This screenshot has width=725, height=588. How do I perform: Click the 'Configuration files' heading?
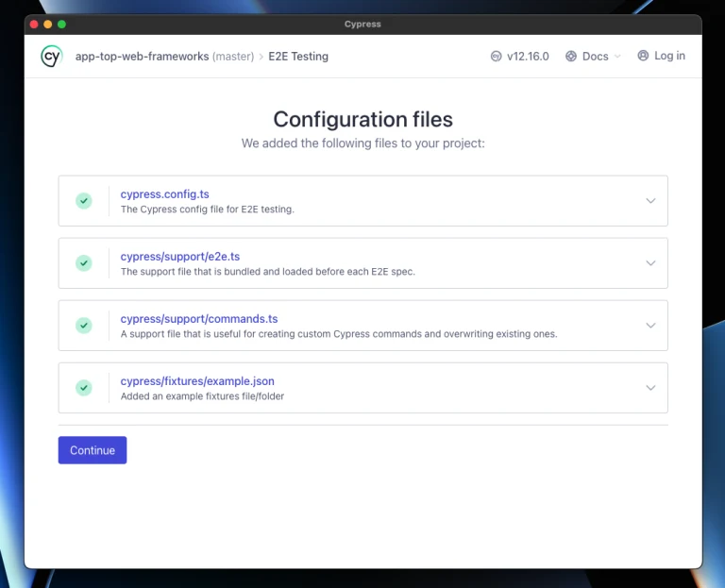[362, 119]
